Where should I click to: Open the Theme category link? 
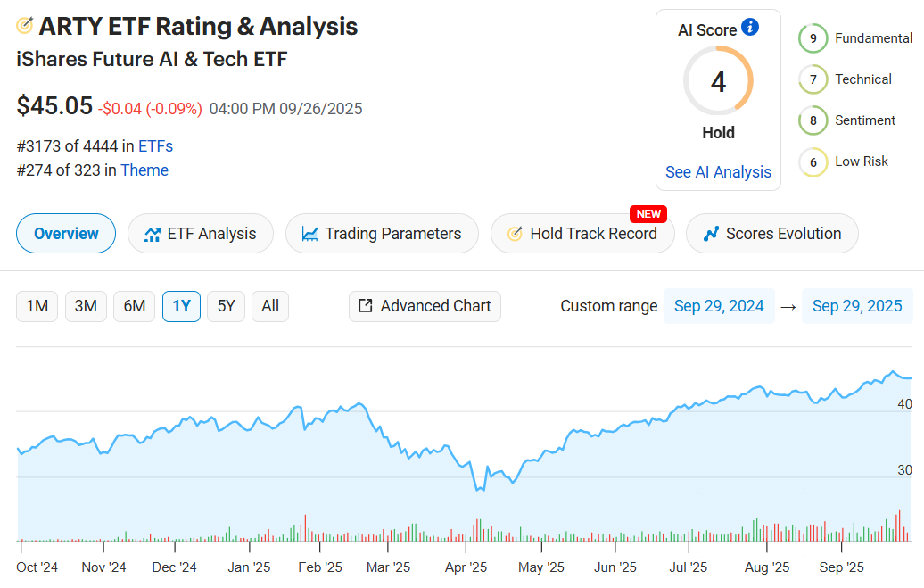pyautogui.click(x=144, y=170)
